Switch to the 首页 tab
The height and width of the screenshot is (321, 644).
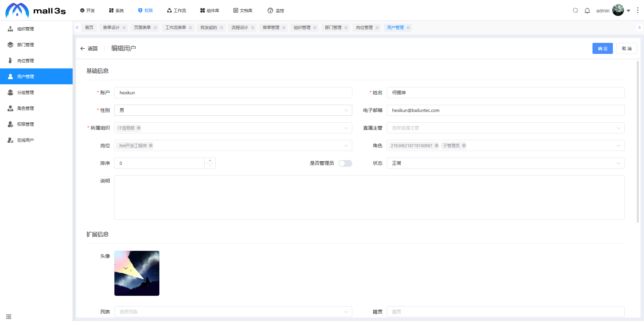coord(89,28)
